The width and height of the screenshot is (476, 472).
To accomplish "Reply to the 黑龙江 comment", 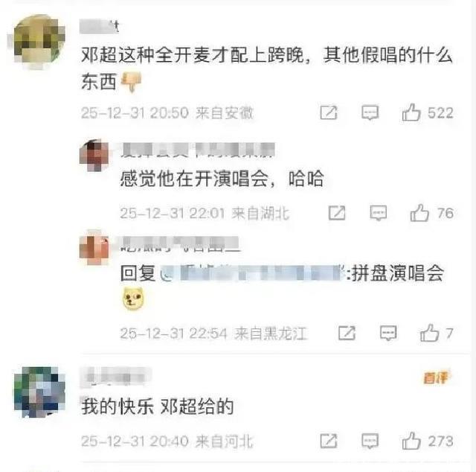I will pos(388,333).
